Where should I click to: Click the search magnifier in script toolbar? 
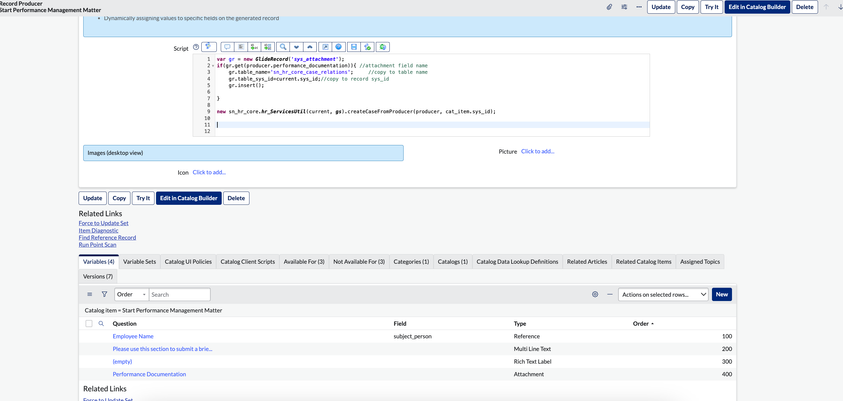click(x=283, y=47)
